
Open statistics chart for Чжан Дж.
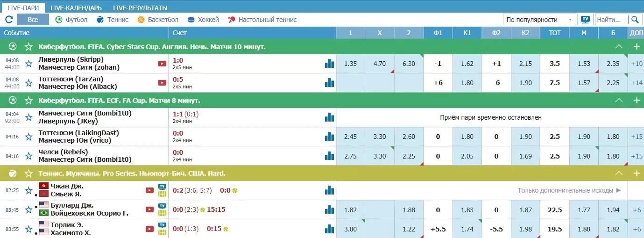330,190
